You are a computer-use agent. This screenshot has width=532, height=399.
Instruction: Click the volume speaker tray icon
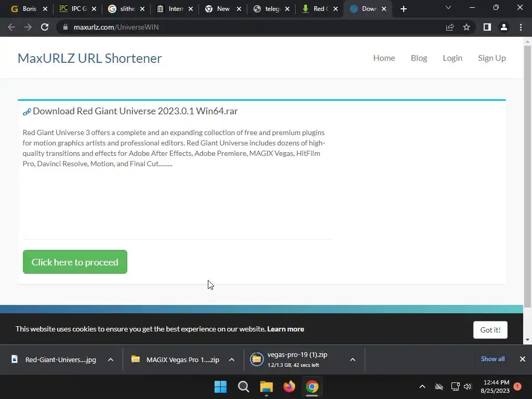pos(468,387)
